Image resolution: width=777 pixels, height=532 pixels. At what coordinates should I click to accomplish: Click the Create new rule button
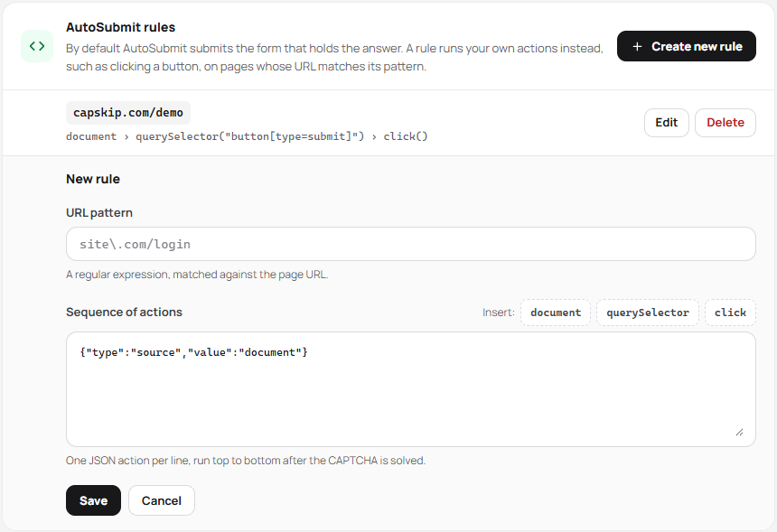687,46
